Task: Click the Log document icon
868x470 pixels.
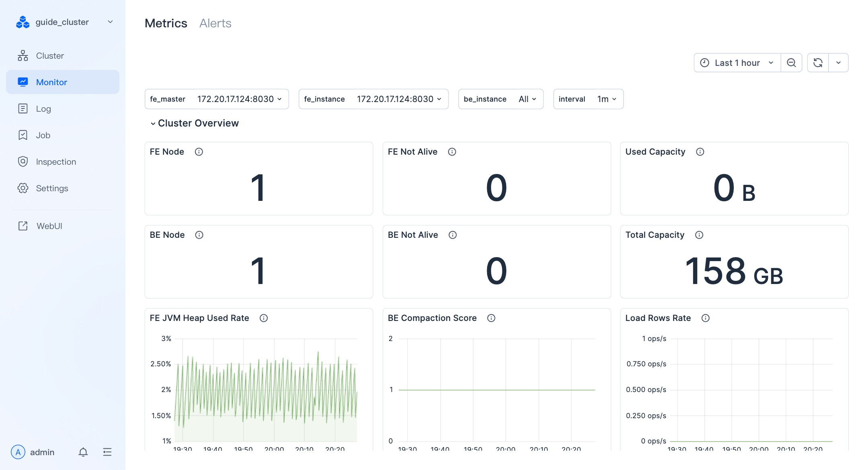Action: [x=23, y=108]
